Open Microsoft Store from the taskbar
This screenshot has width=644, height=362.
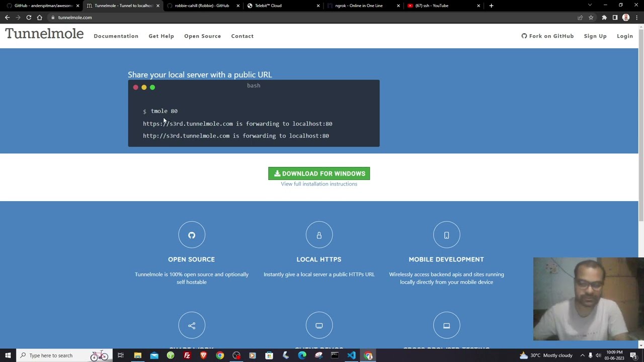coord(269,355)
